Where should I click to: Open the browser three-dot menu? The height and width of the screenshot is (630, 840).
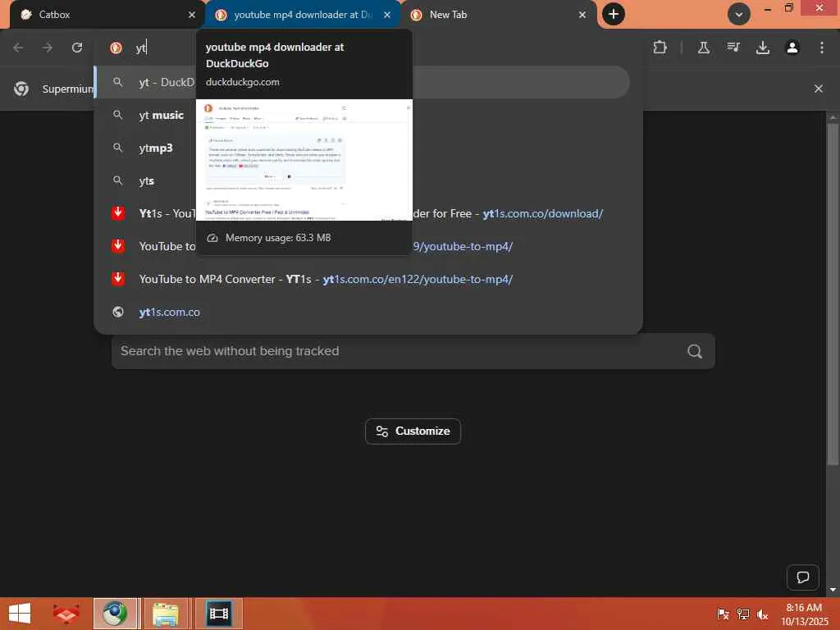point(822,48)
